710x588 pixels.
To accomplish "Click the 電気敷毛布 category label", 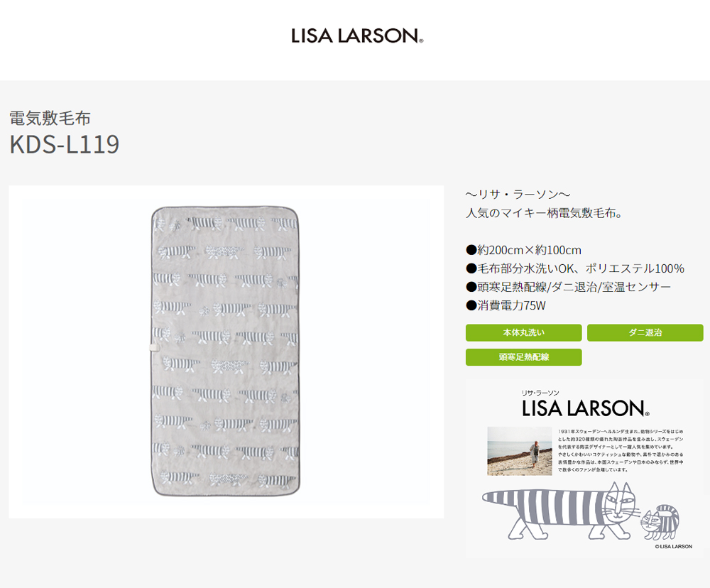I will tap(50, 118).
